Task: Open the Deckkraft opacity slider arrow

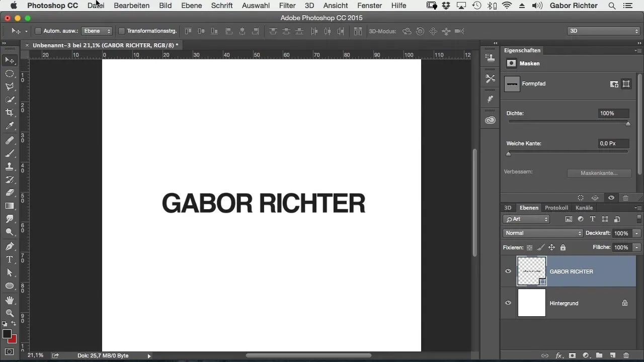Action: coord(637,233)
